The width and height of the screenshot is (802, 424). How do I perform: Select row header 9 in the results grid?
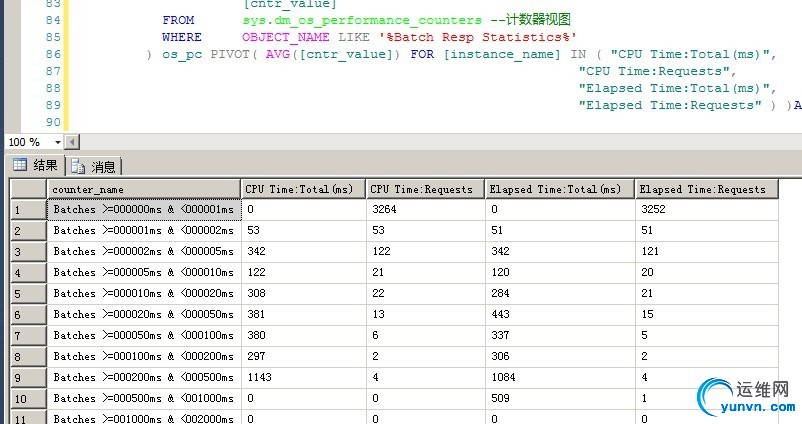point(29,377)
